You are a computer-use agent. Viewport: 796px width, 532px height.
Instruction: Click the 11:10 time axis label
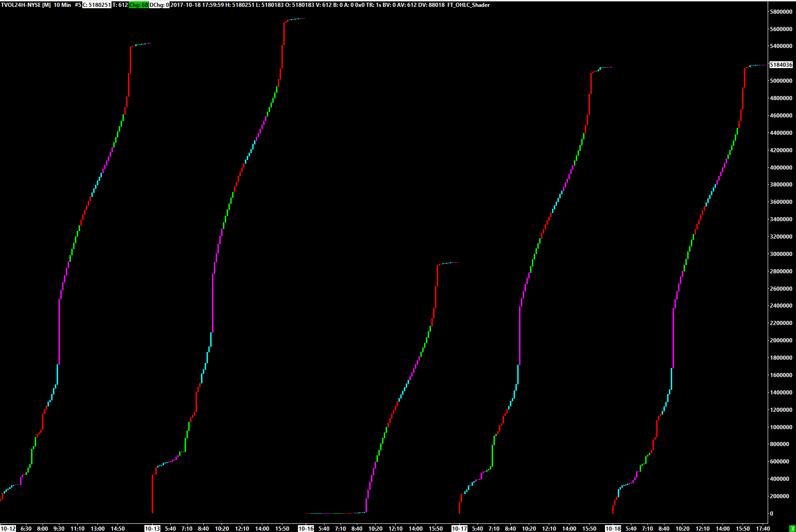point(78,529)
